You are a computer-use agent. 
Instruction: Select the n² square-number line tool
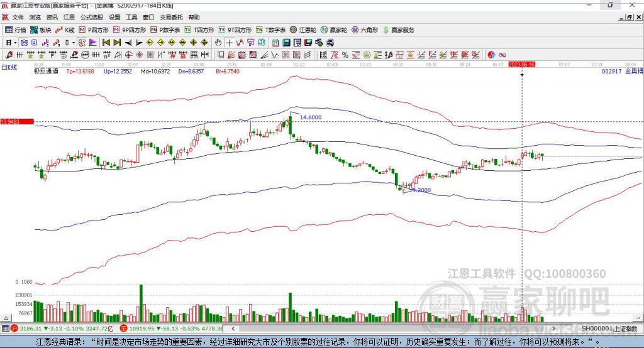tap(107, 55)
